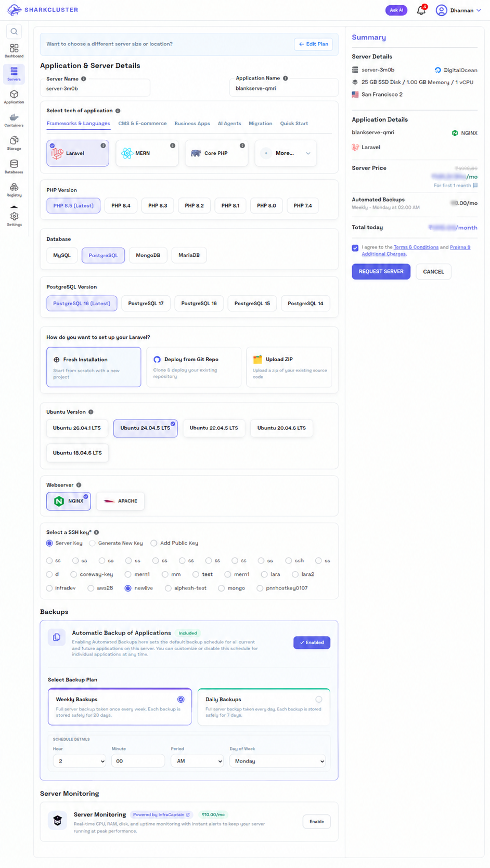
Task: Select Generate New Key radio option
Action: coord(92,543)
